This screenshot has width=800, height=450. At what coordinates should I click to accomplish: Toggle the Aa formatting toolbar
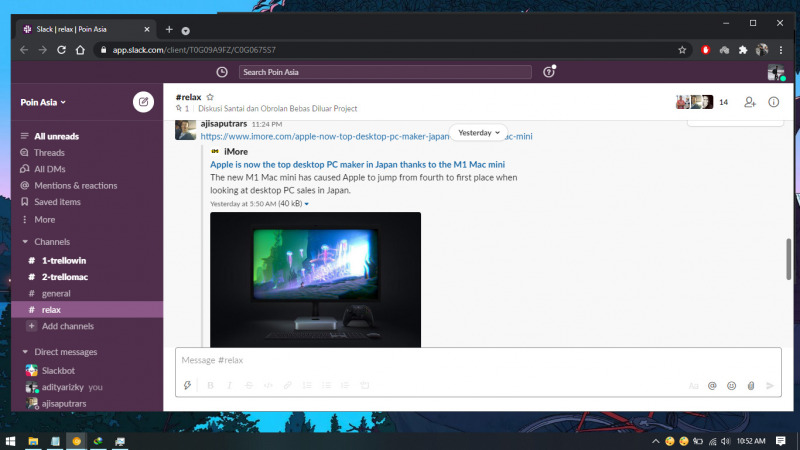coord(693,386)
